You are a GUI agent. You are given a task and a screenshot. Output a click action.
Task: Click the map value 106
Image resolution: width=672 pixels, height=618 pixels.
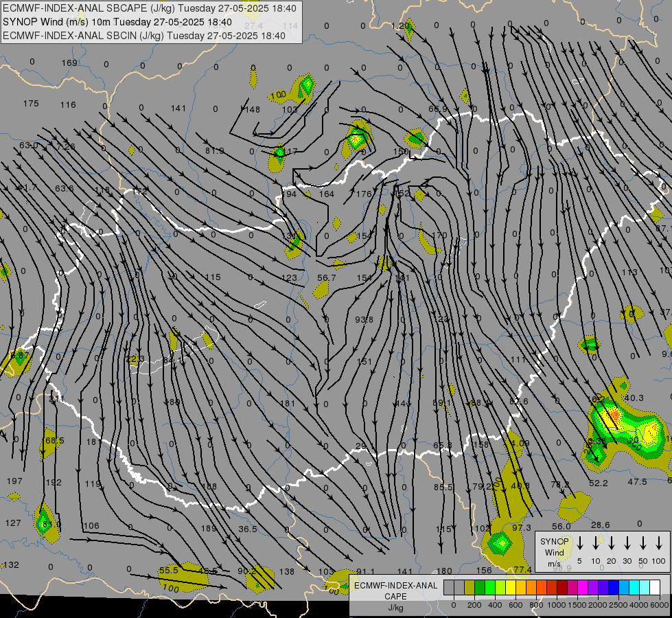pos(91,526)
